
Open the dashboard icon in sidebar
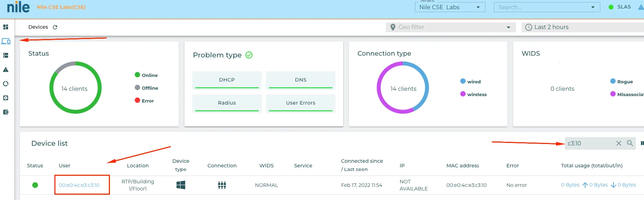click(x=6, y=27)
